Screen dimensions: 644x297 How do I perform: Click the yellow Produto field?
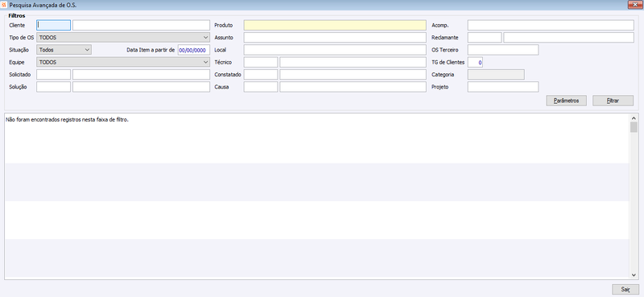pos(335,25)
